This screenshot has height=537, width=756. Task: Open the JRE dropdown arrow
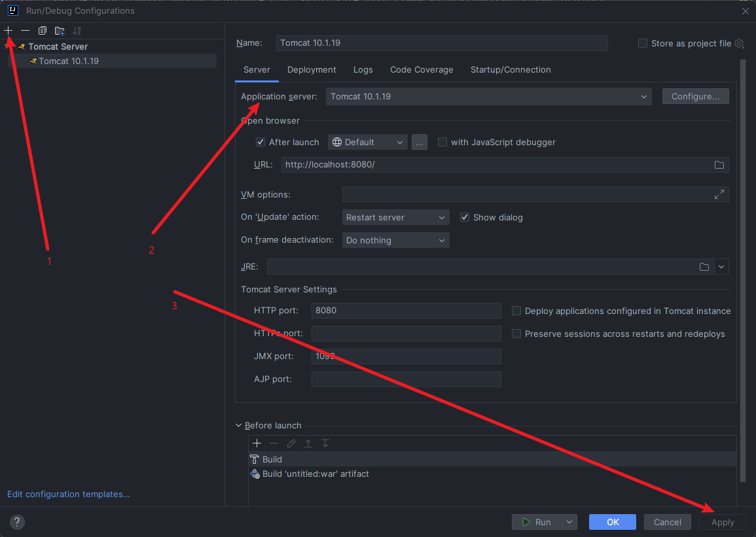pos(721,267)
